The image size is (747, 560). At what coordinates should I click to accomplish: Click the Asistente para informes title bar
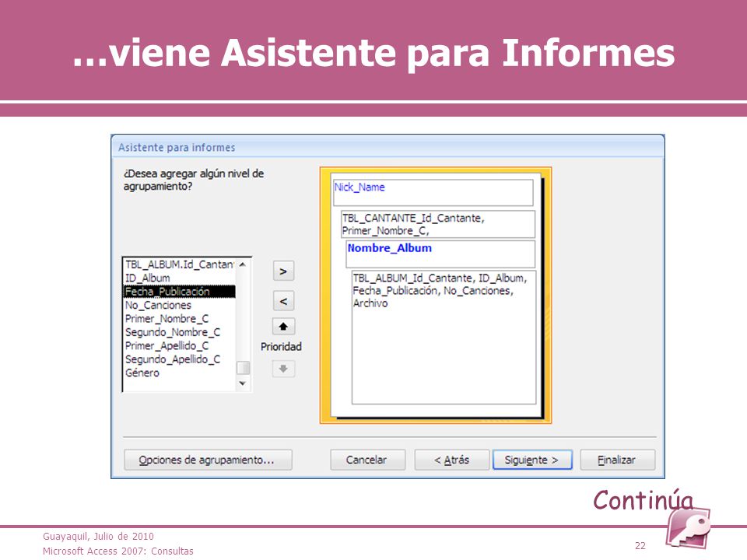click(388, 147)
